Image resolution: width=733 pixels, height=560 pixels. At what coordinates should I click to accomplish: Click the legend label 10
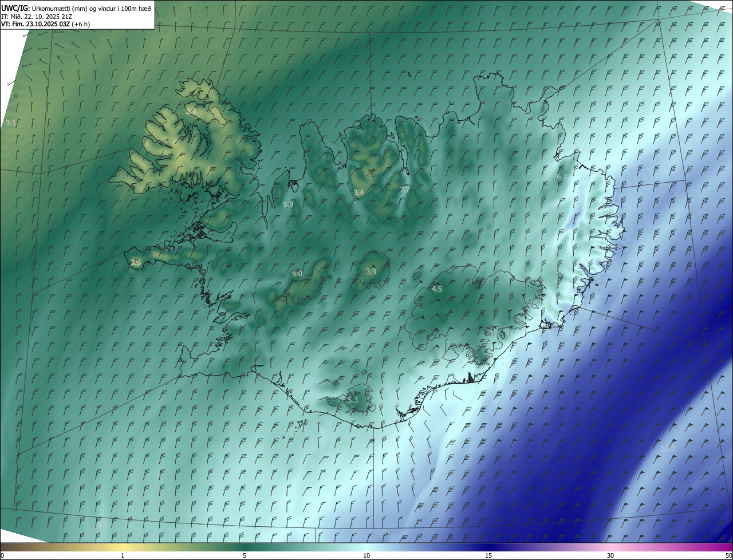click(366, 555)
